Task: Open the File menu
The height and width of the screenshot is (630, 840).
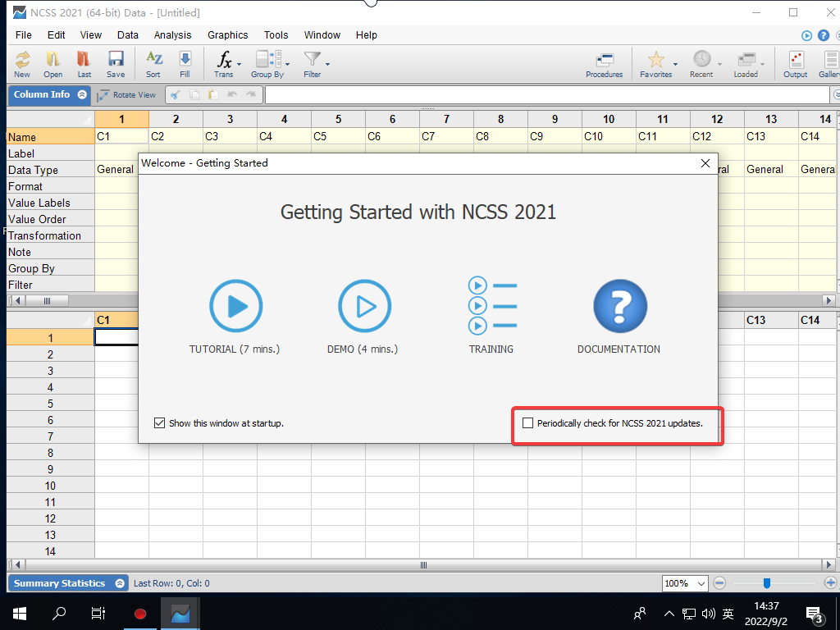Action: tap(24, 34)
